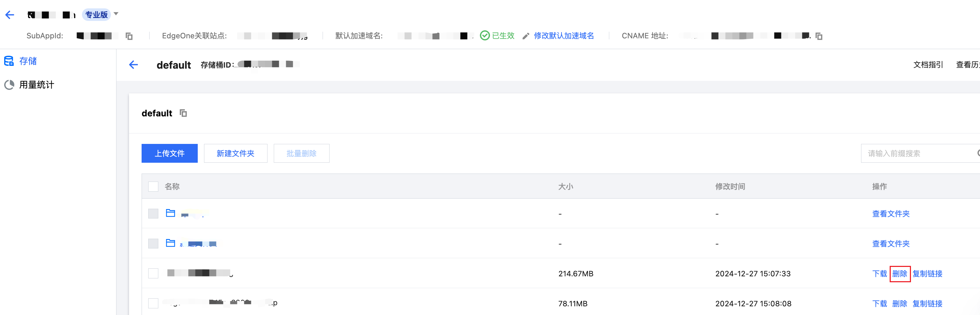The width and height of the screenshot is (980, 315).
Task: Click the 已生效 status text
Action: coord(503,36)
